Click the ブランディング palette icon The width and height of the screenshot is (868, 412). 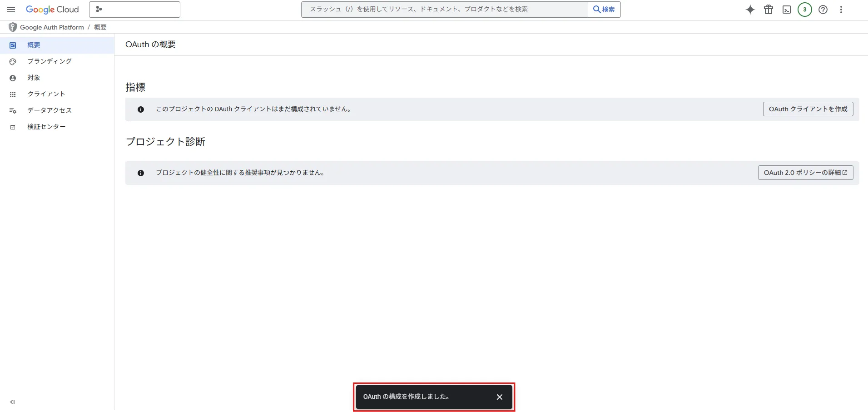(13, 62)
